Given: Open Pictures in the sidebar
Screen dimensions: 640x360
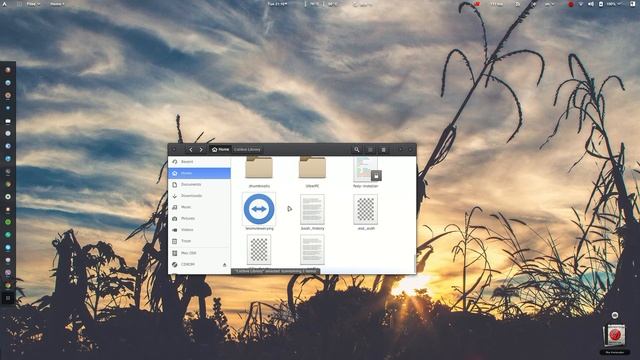Looking at the screenshot, I should pyautogui.click(x=199, y=219).
